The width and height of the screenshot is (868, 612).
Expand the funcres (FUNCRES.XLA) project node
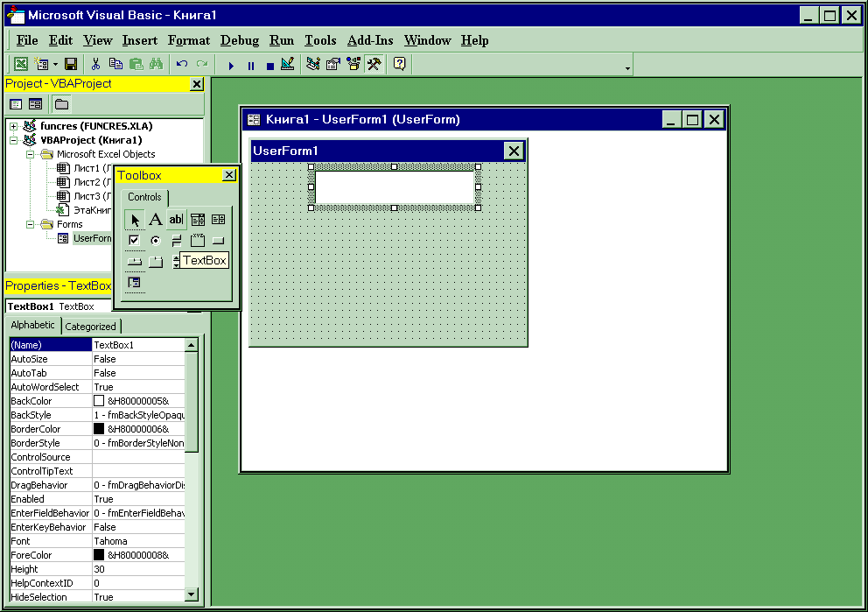(13, 126)
